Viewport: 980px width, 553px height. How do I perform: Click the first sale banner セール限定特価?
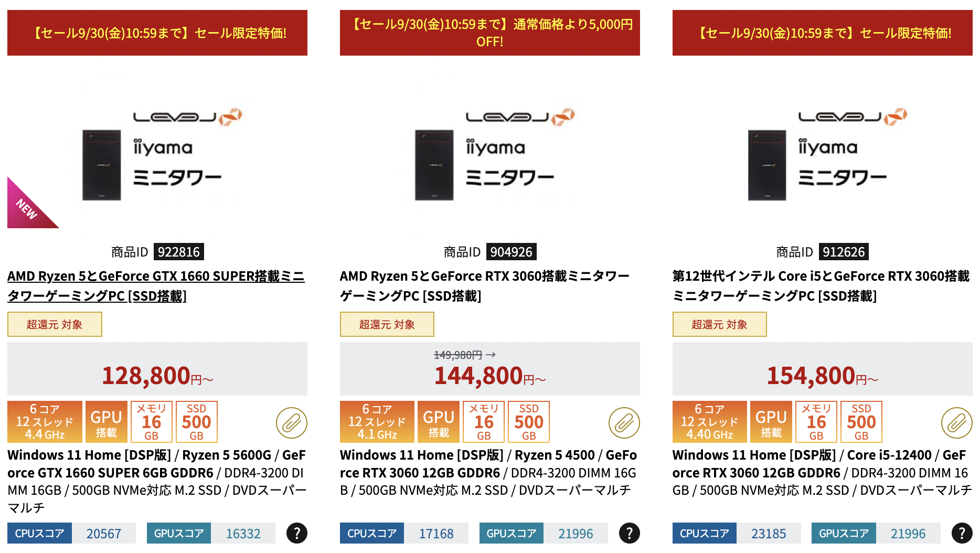[157, 33]
